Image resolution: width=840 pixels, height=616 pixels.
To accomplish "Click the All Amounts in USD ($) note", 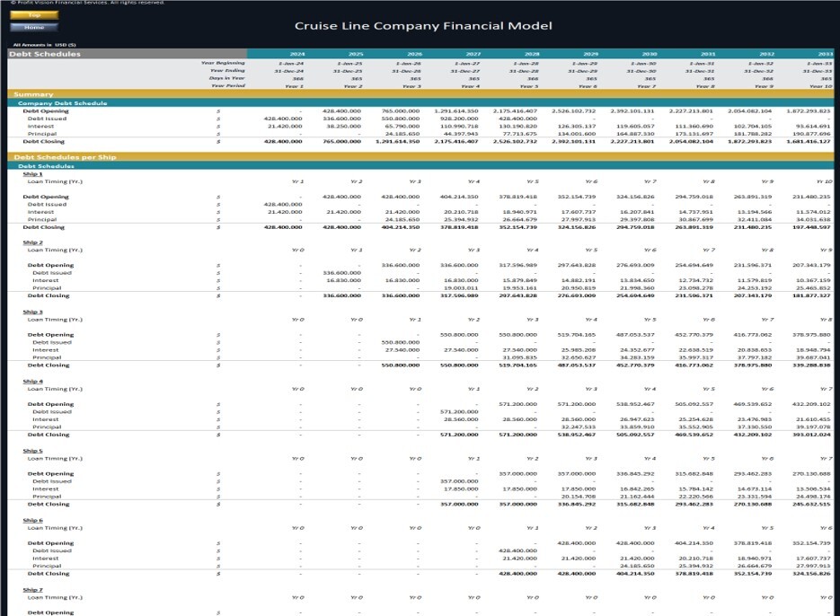I will (44, 45).
